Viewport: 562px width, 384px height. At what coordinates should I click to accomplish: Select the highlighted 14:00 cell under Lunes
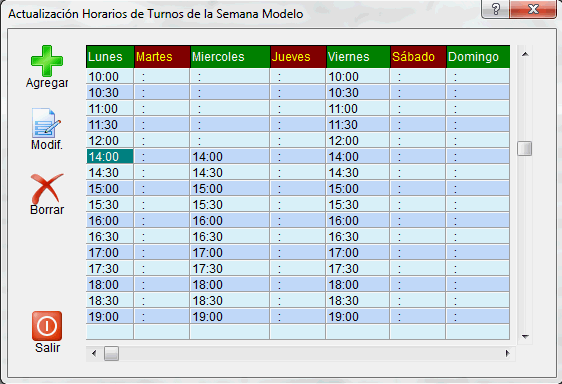click(110, 157)
